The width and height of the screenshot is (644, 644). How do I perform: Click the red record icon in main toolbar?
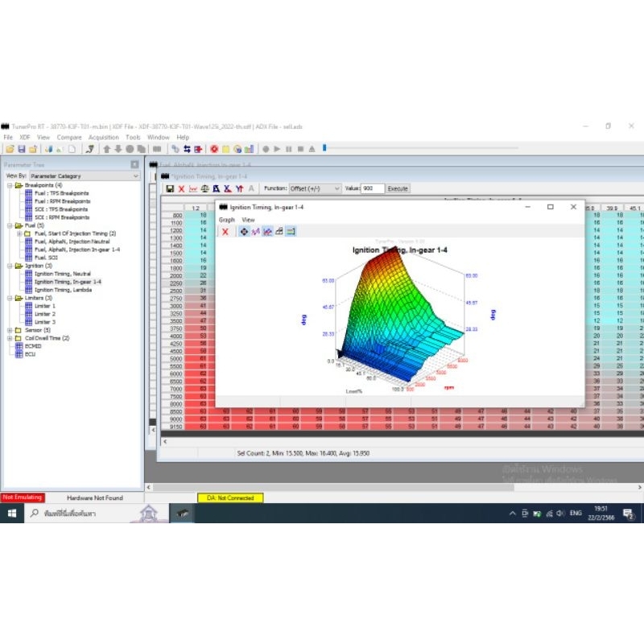pos(214,149)
